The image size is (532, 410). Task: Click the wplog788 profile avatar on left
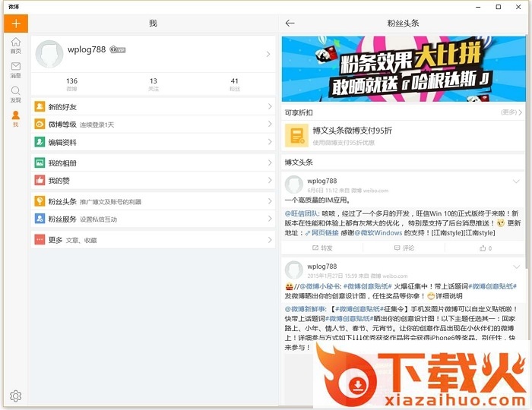click(49, 54)
